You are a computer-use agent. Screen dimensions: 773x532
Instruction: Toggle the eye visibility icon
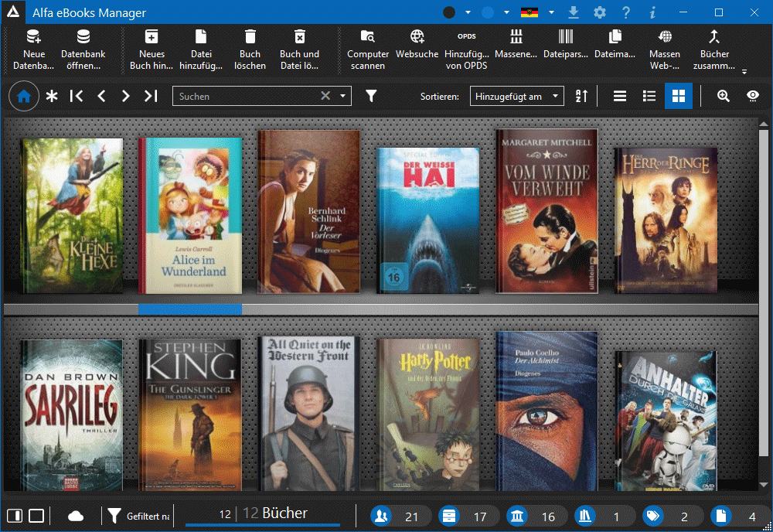[x=752, y=97]
